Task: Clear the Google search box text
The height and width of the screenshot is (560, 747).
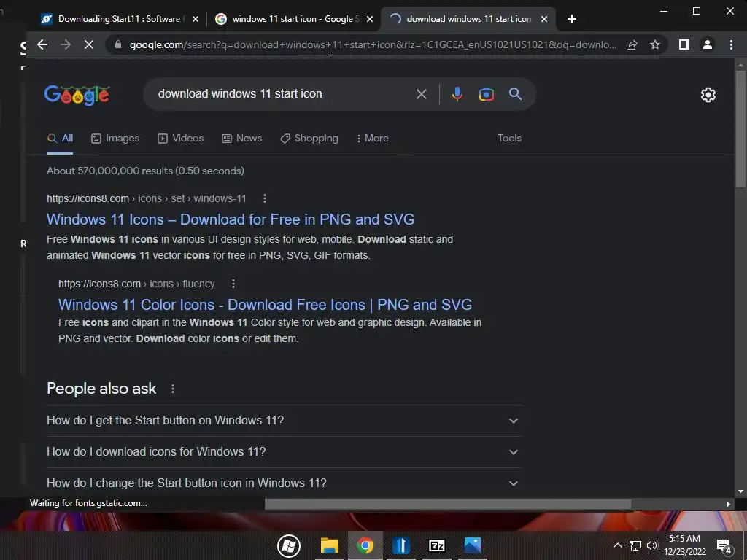Action: tap(421, 94)
